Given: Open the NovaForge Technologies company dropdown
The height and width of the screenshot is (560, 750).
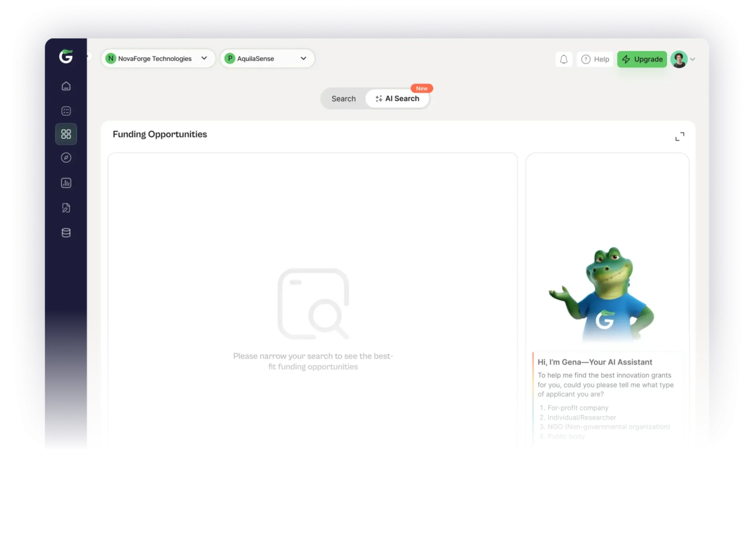Looking at the screenshot, I should [x=158, y=58].
